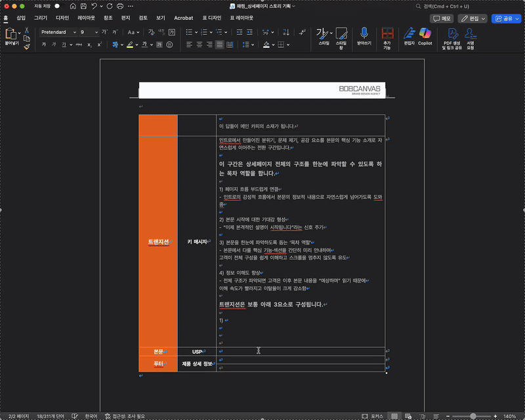This screenshot has width=525, height=420.
Task: Apply strikethrough formatting
Action: click(79, 45)
